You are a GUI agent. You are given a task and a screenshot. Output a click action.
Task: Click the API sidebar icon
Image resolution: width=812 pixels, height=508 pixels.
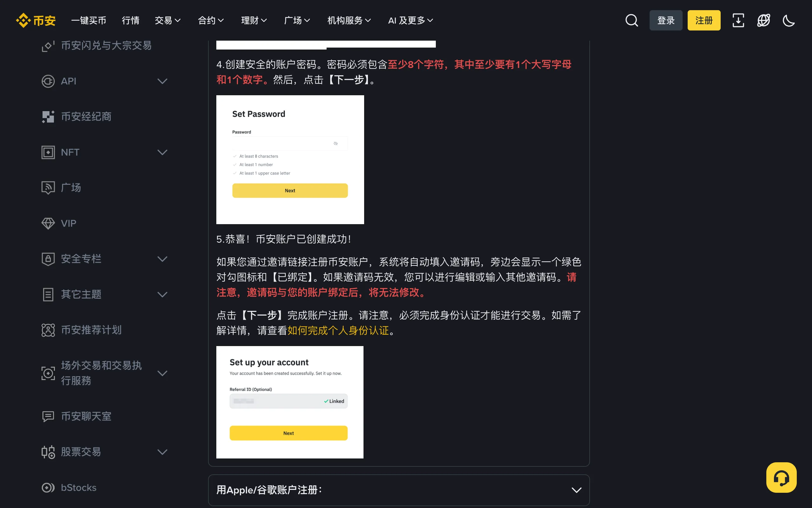48,81
